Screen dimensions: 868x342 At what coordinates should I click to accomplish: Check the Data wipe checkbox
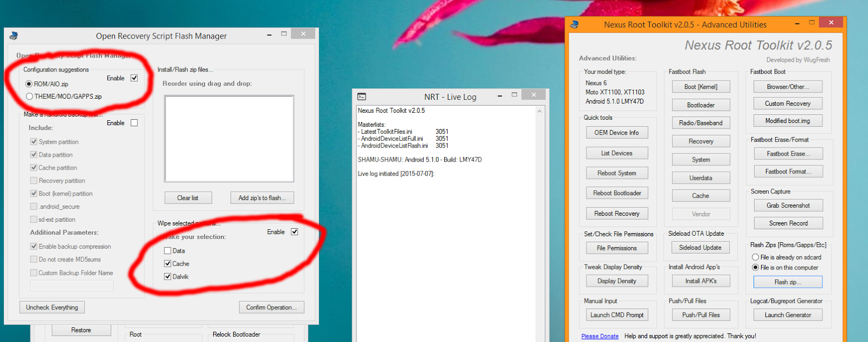(x=168, y=251)
